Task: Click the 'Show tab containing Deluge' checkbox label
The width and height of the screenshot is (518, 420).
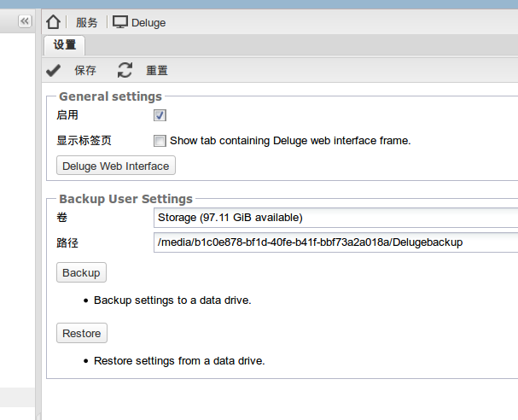Action: [290, 140]
